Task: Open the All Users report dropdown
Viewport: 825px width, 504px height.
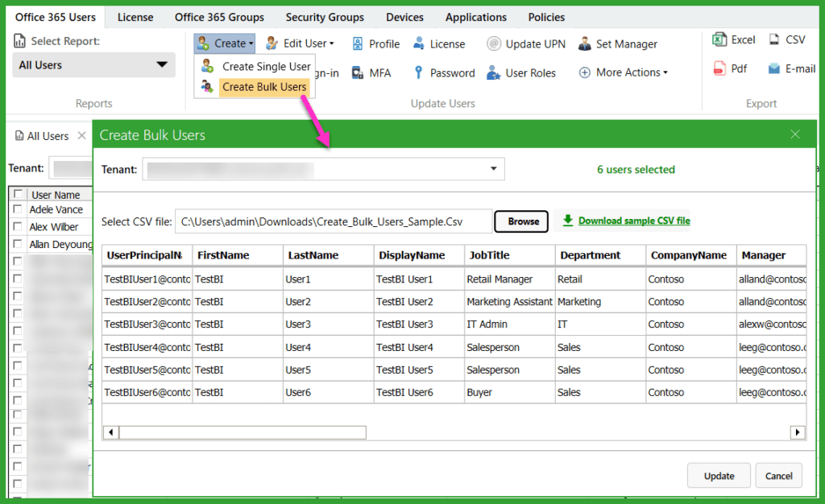Action: coord(93,65)
